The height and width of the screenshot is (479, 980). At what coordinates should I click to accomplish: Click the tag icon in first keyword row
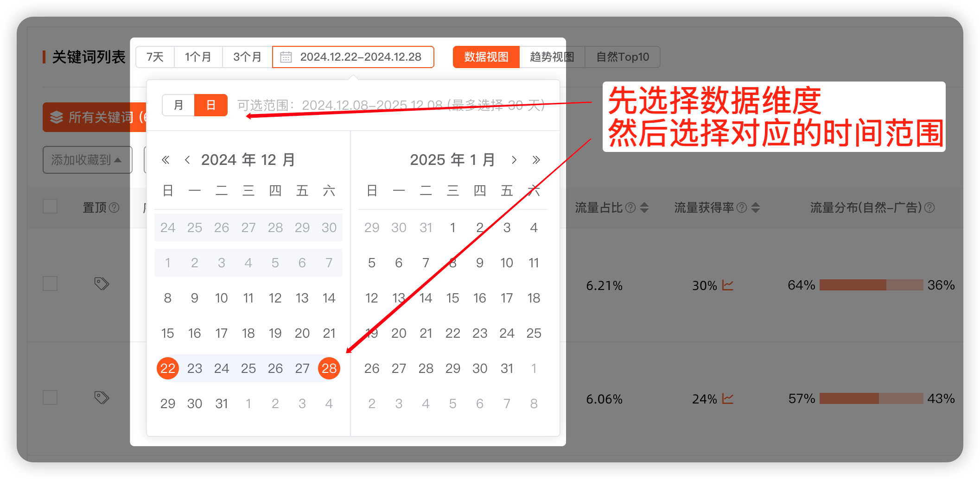click(102, 284)
